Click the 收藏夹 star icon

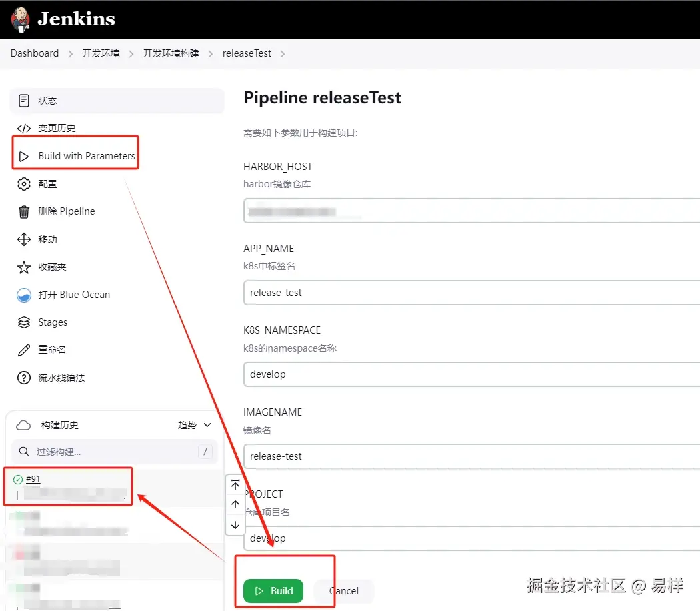(23, 267)
